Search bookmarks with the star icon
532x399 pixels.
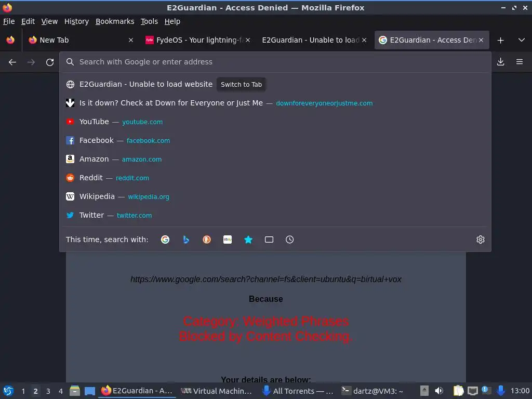pos(248,240)
